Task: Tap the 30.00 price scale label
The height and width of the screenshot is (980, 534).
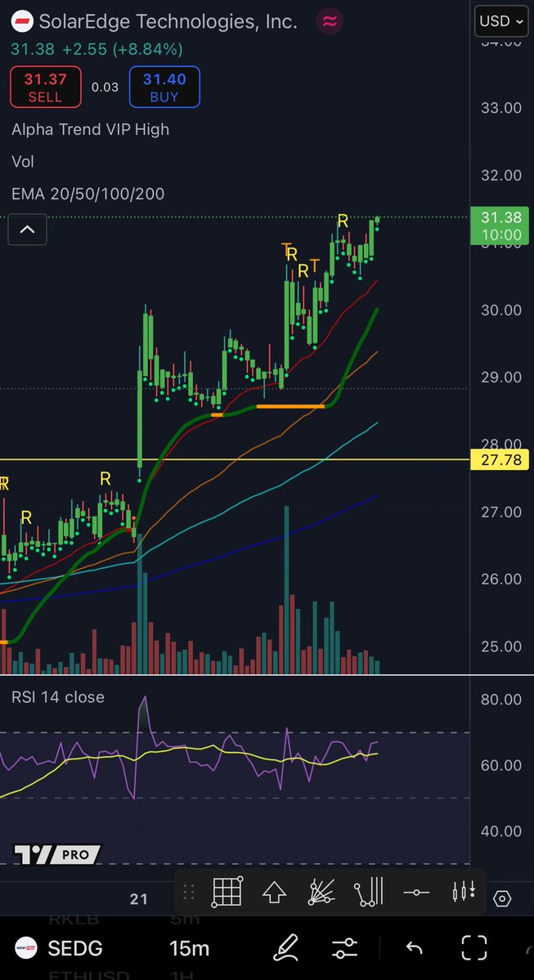Action: (500, 310)
